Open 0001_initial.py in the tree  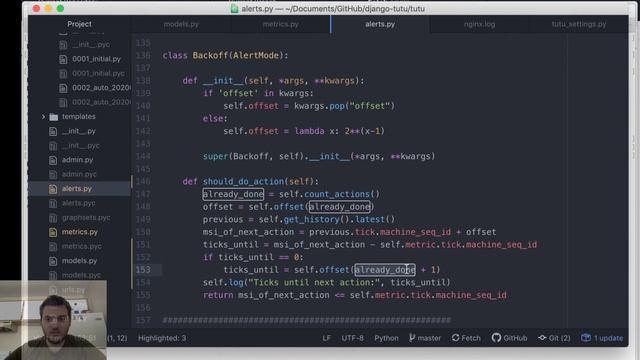click(x=96, y=59)
